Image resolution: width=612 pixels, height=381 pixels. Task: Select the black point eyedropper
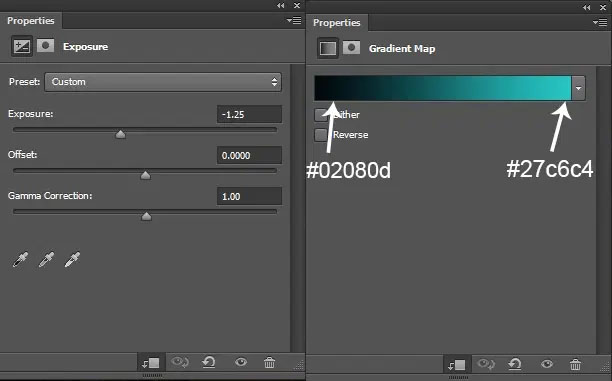(21, 260)
